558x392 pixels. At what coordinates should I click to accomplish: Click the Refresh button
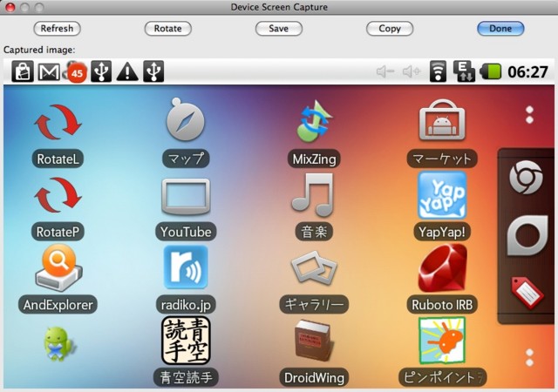(x=57, y=29)
